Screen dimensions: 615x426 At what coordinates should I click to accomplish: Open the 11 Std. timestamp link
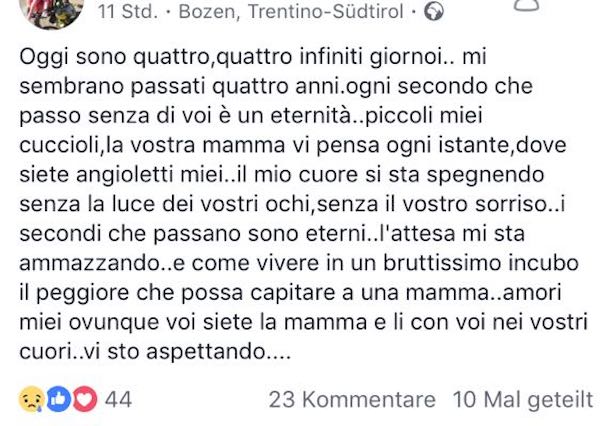pyautogui.click(x=128, y=11)
